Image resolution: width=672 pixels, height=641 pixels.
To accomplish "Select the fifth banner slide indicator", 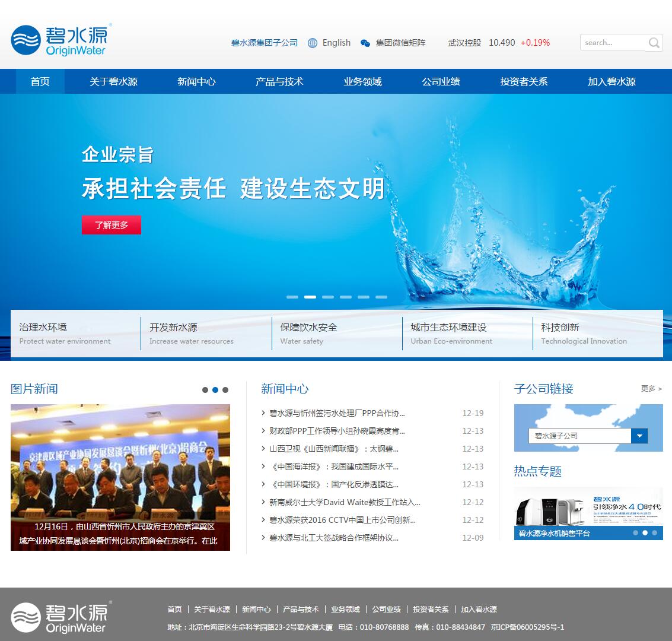I will 364,297.
